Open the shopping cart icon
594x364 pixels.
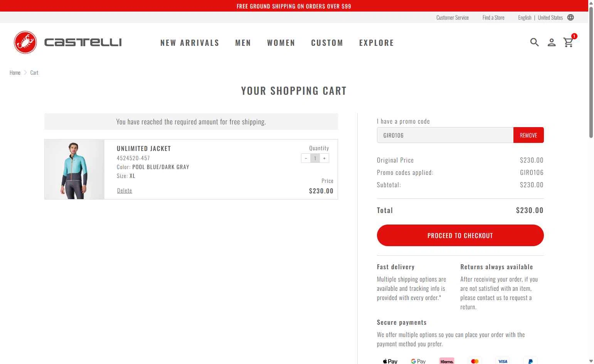568,42
